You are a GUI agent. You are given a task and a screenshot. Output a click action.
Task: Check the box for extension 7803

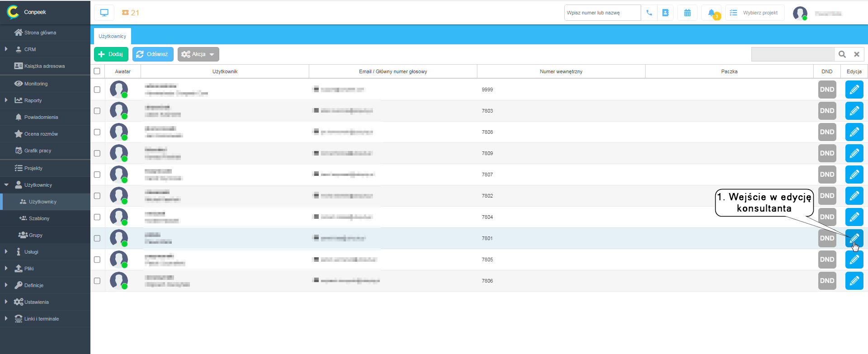click(x=97, y=111)
